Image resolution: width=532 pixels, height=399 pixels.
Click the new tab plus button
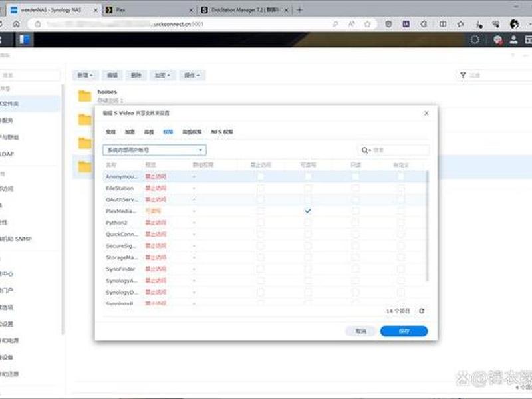pyautogui.click(x=299, y=10)
